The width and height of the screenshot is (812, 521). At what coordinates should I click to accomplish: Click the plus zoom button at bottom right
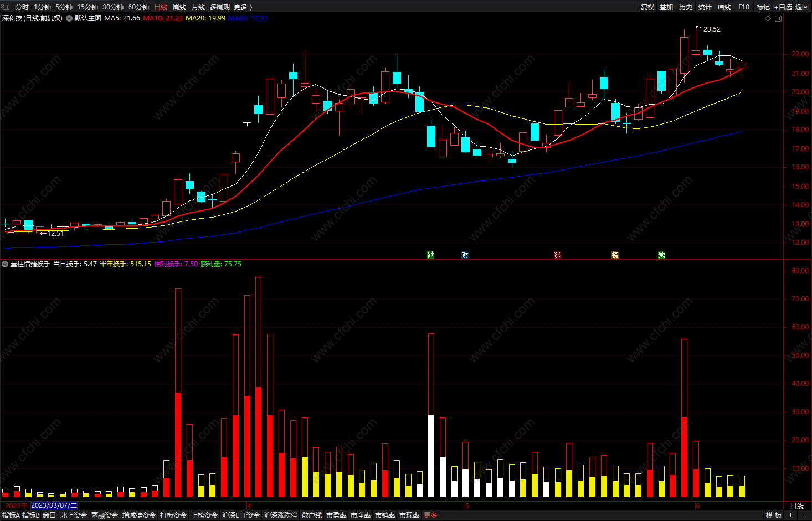791,515
